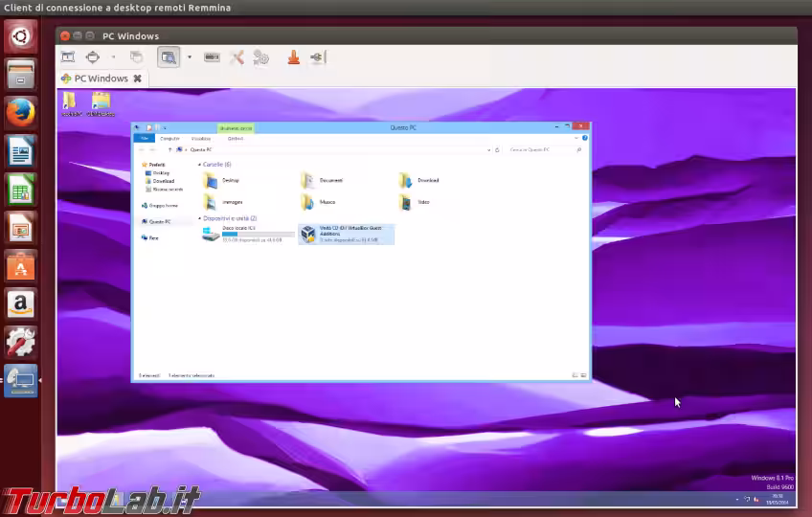812x517 pixels.
Task: Close the PC Windows connection tab
Action: click(137, 79)
